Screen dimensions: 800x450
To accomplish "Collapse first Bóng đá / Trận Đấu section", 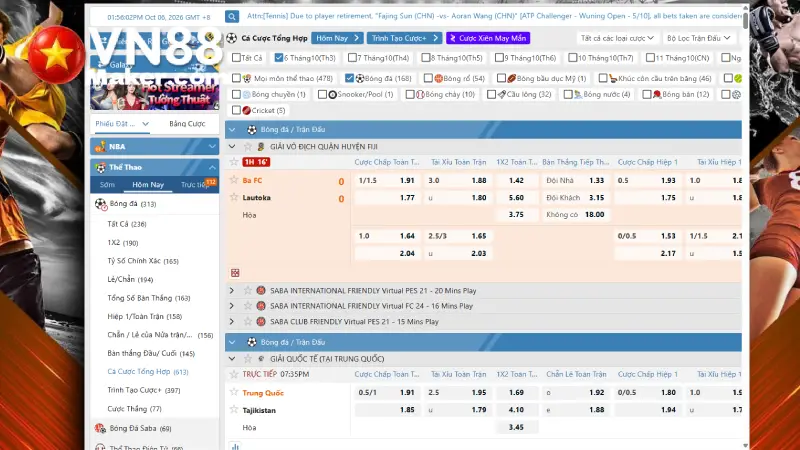I will [232, 130].
